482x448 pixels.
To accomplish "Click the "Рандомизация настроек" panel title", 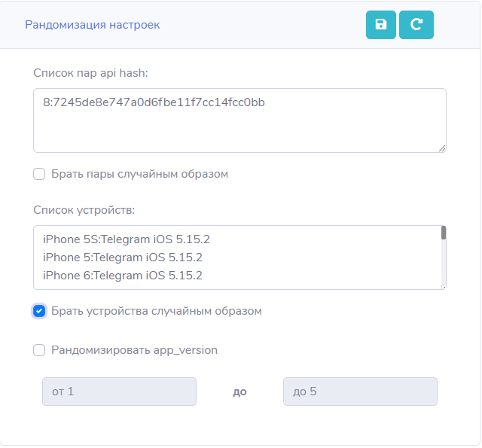I will (93, 25).
